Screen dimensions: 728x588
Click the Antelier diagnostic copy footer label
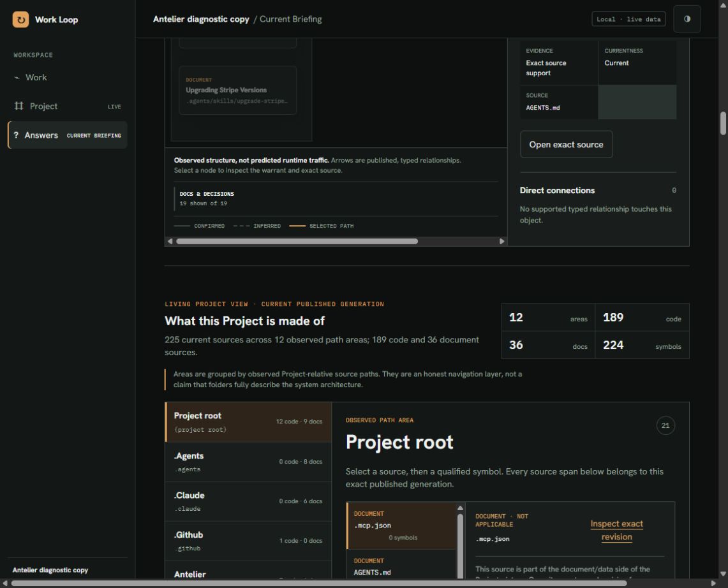(50, 570)
